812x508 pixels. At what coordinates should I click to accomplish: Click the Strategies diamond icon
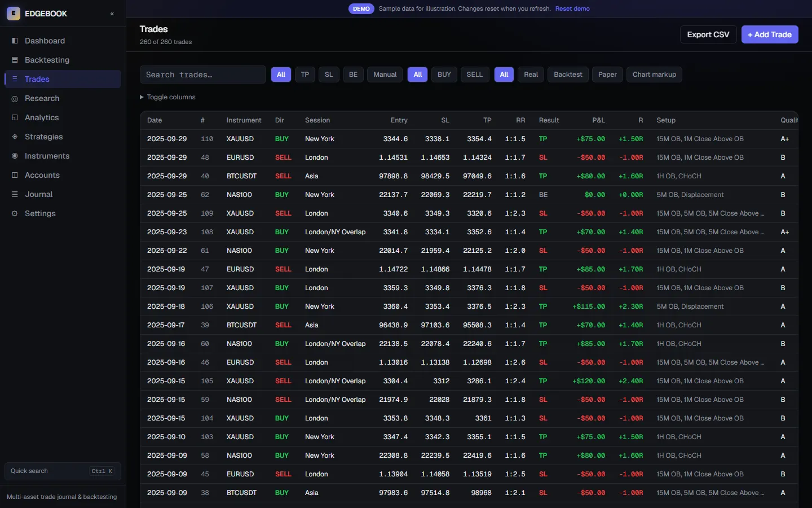point(15,137)
